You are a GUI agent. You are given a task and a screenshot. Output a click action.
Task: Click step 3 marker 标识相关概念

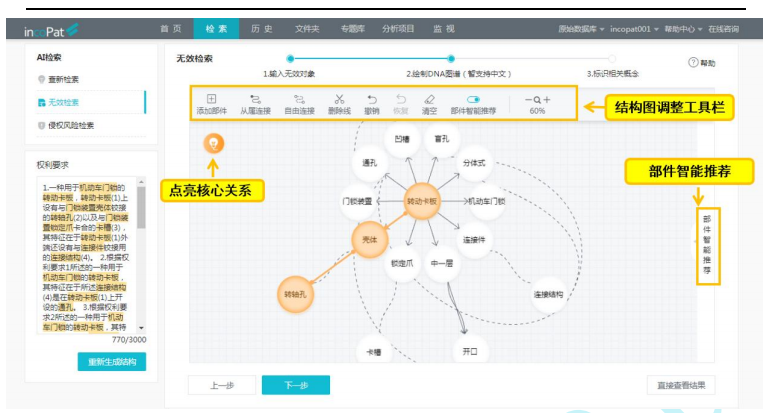(x=612, y=59)
